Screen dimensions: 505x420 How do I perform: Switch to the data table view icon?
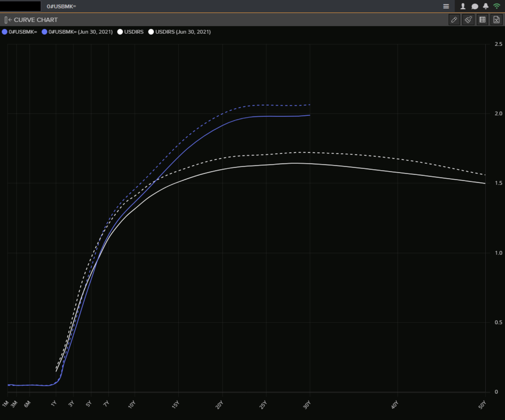[x=482, y=20]
